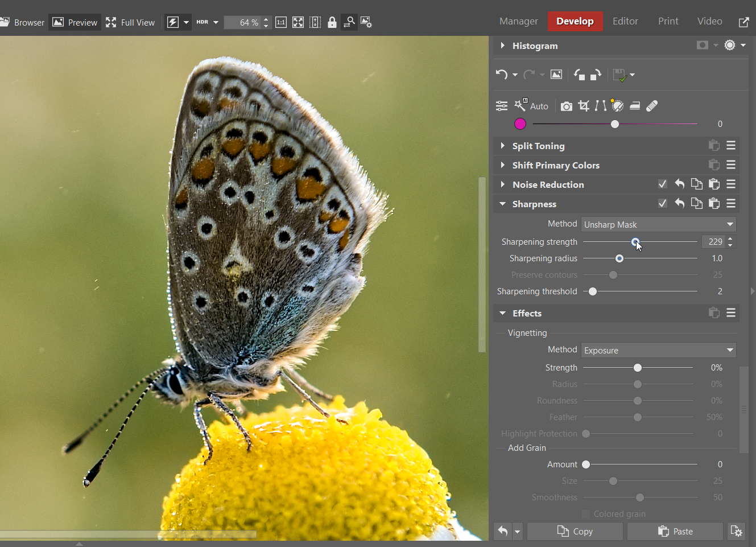Activate the Retouching Brush tool
Screen dimensions: 756x547
pos(617,106)
